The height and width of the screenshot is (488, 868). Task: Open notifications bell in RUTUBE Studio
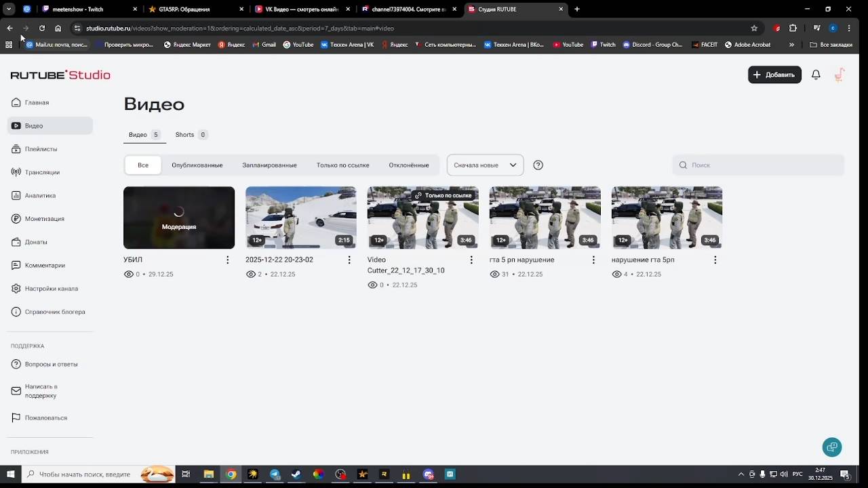[816, 75]
